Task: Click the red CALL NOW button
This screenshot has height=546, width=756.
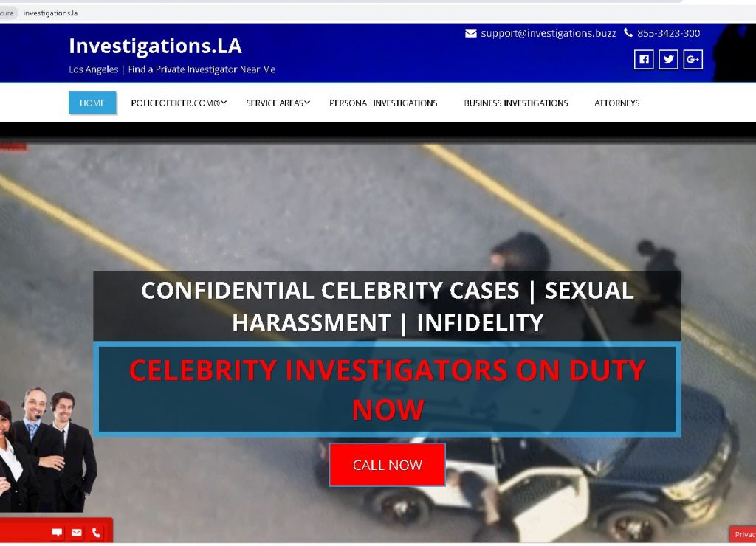Action: click(387, 465)
